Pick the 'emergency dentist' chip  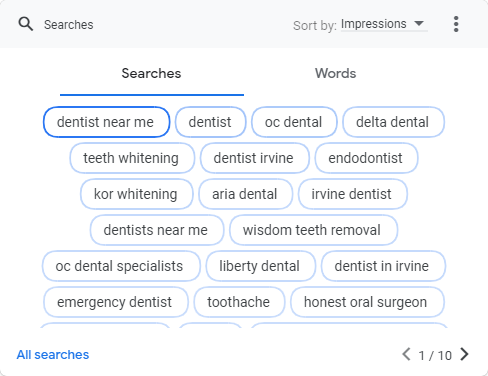tap(115, 302)
